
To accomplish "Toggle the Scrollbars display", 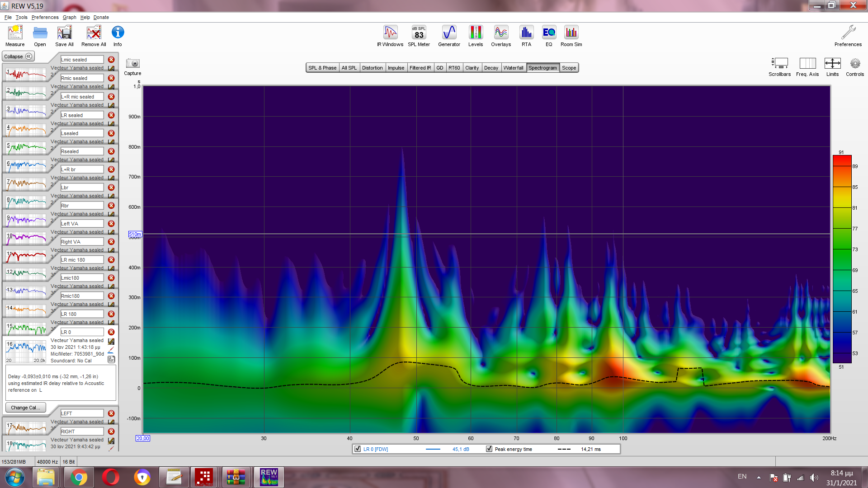I will [779, 64].
